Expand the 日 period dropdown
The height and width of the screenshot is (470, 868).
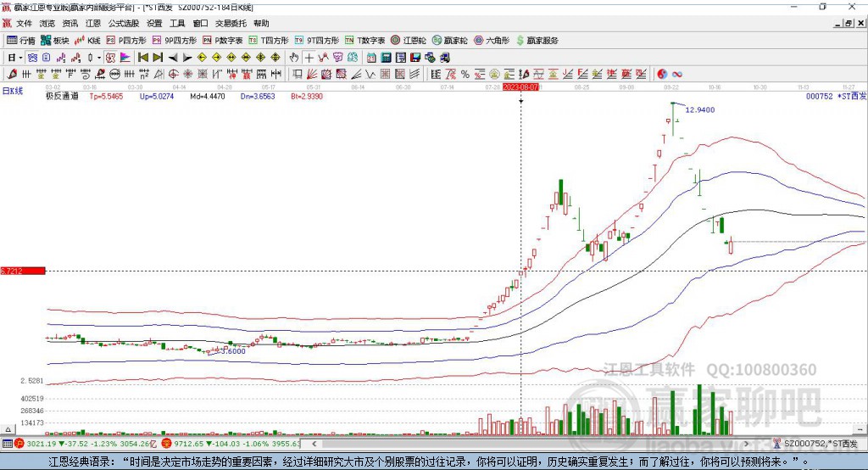20,58
